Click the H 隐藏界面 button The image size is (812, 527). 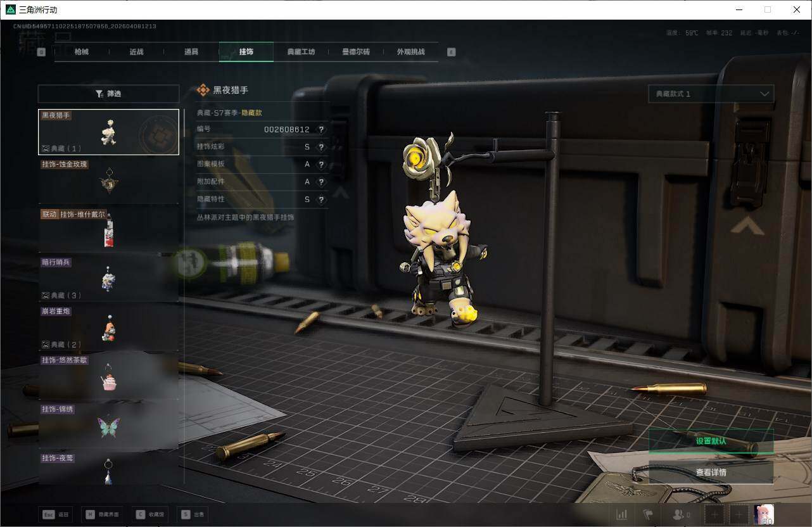tap(102, 514)
